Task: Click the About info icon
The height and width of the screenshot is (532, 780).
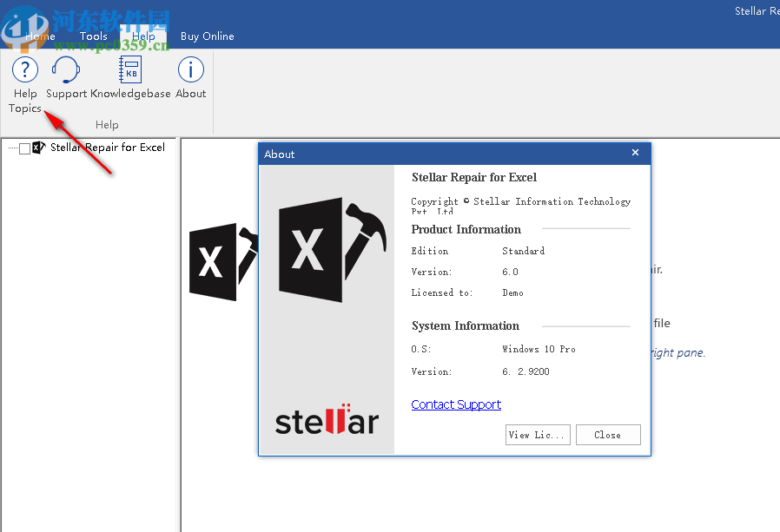Action: [190, 69]
